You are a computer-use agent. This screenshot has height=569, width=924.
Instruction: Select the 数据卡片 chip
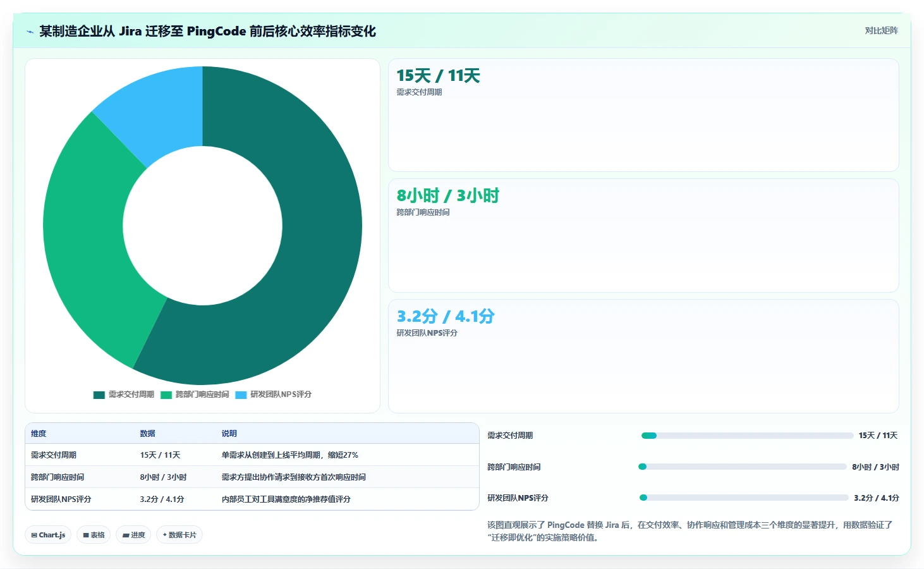click(x=179, y=535)
